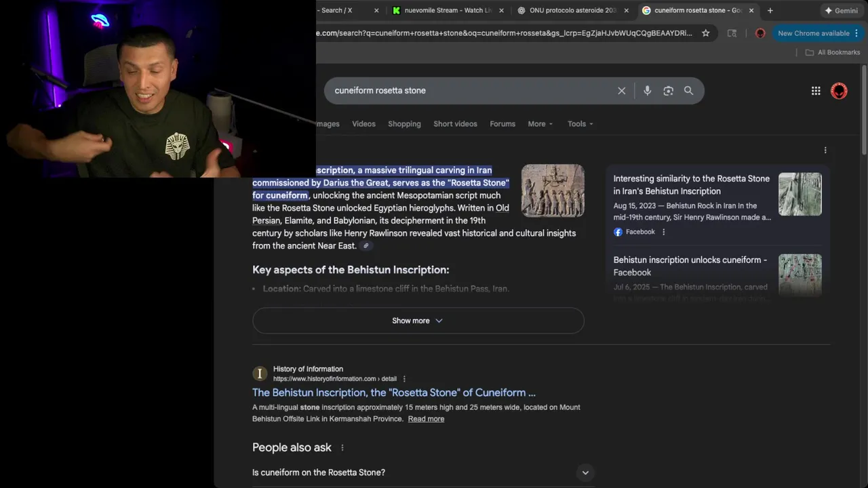
Task: Open thumbnail beside 'Interesting similarity' result
Action: pos(800,195)
